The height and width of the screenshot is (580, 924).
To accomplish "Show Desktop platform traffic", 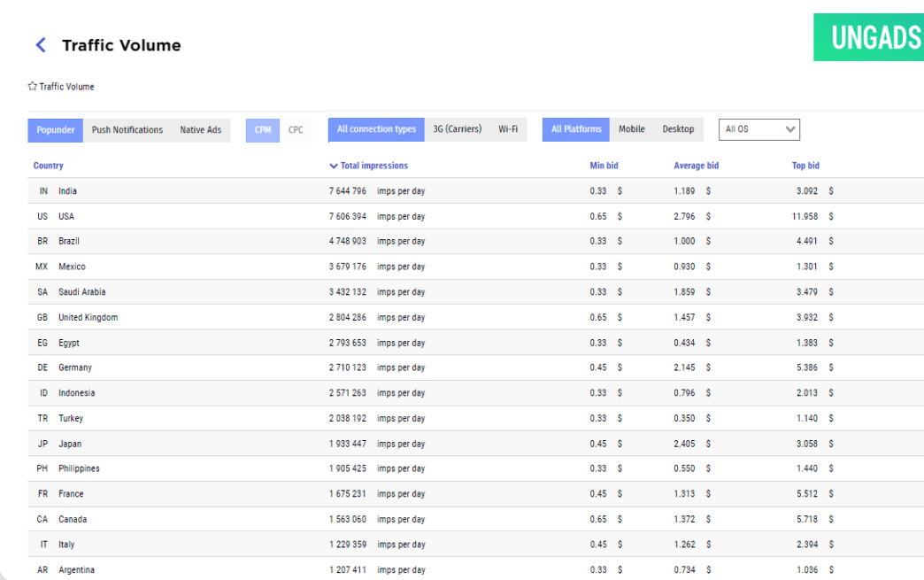I will tap(678, 129).
